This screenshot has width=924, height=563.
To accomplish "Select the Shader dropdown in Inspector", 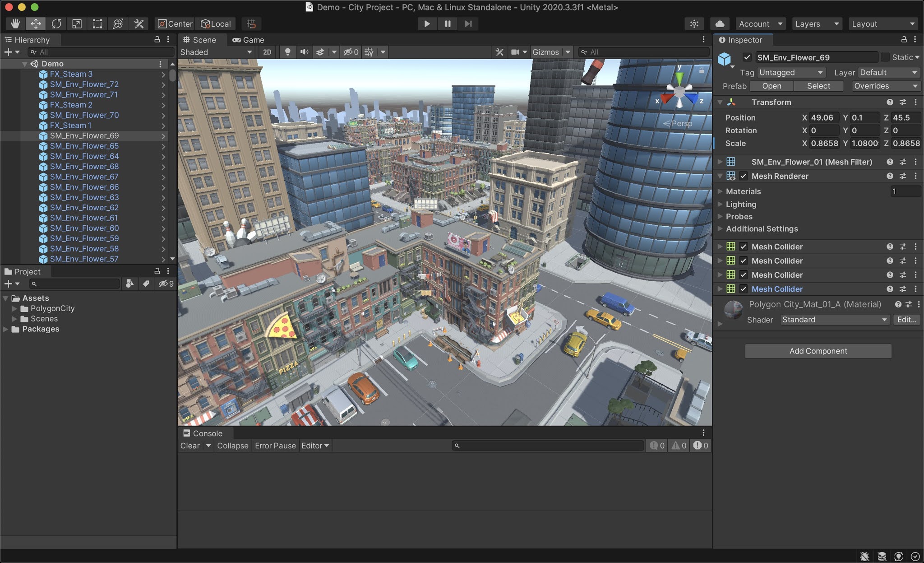I will (834, 319).
